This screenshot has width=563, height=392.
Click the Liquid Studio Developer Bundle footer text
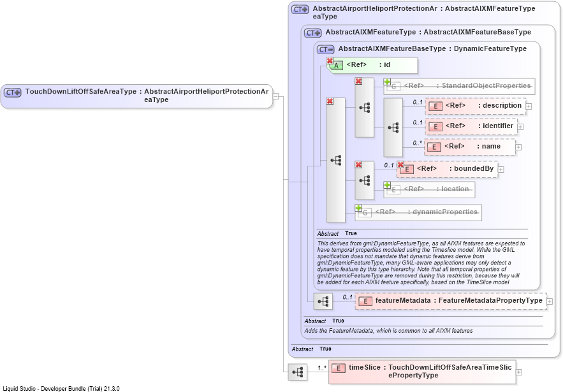[x=61, y=388]
